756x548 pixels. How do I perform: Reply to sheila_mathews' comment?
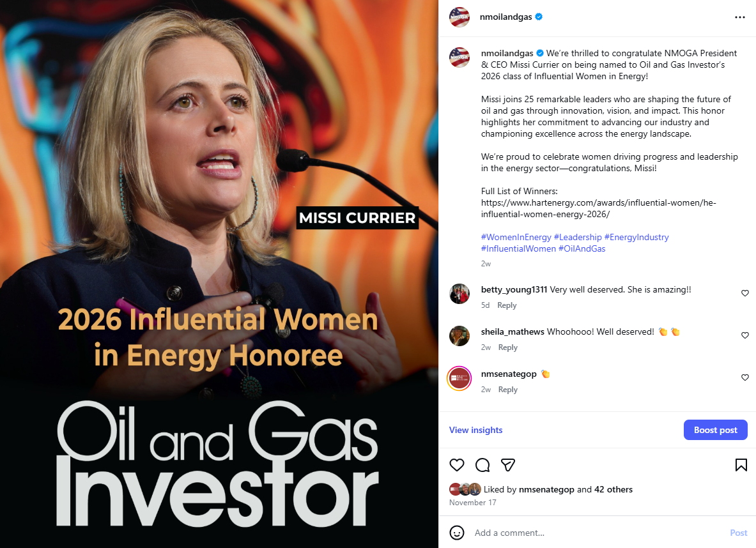coord(507,347)
